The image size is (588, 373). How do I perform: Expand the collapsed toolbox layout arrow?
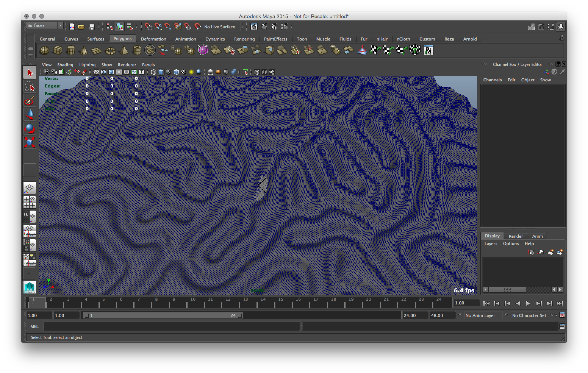pyautogui.click(x=29, y=273)
